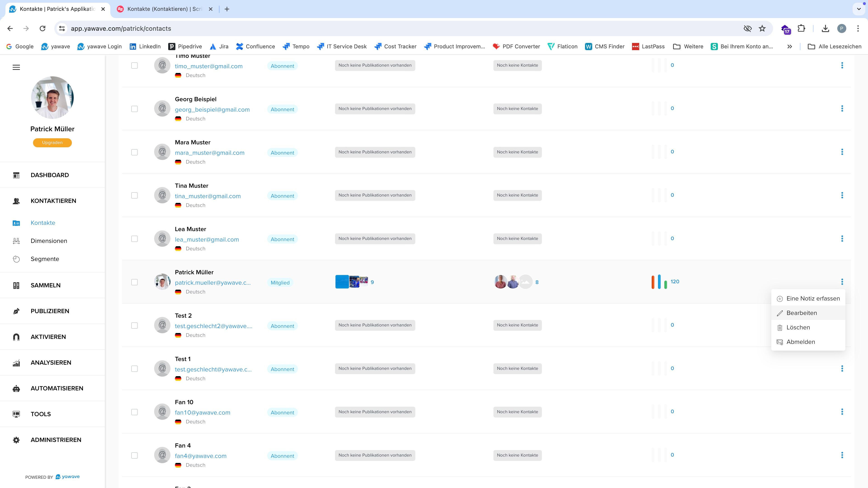Click the Sammeln sidebar icon

[16, 285]
